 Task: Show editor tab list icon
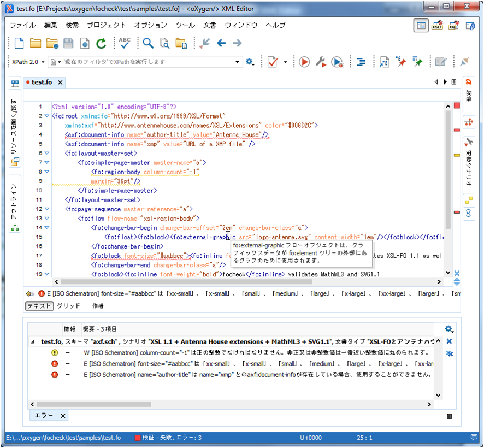(x=454, y=82)
